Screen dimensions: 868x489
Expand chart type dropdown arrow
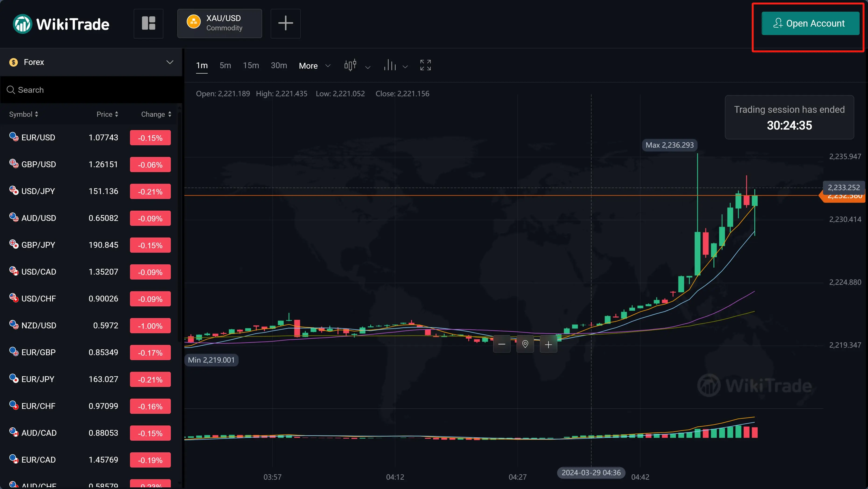tap(368, 67)
